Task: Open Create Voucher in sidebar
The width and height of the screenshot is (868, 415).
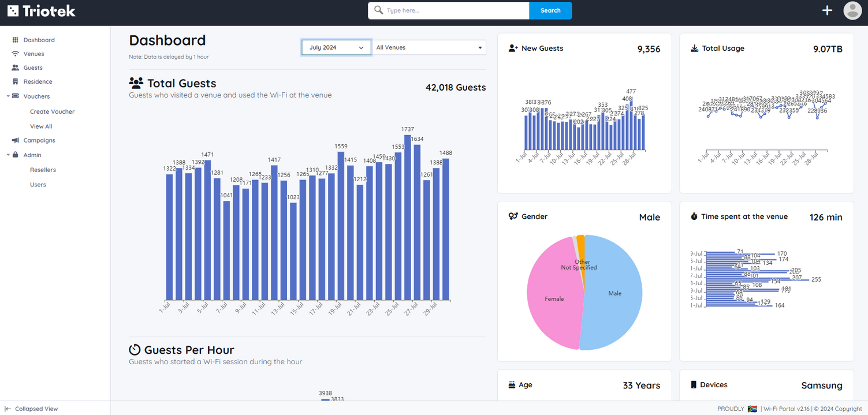Action: (52, 111)
